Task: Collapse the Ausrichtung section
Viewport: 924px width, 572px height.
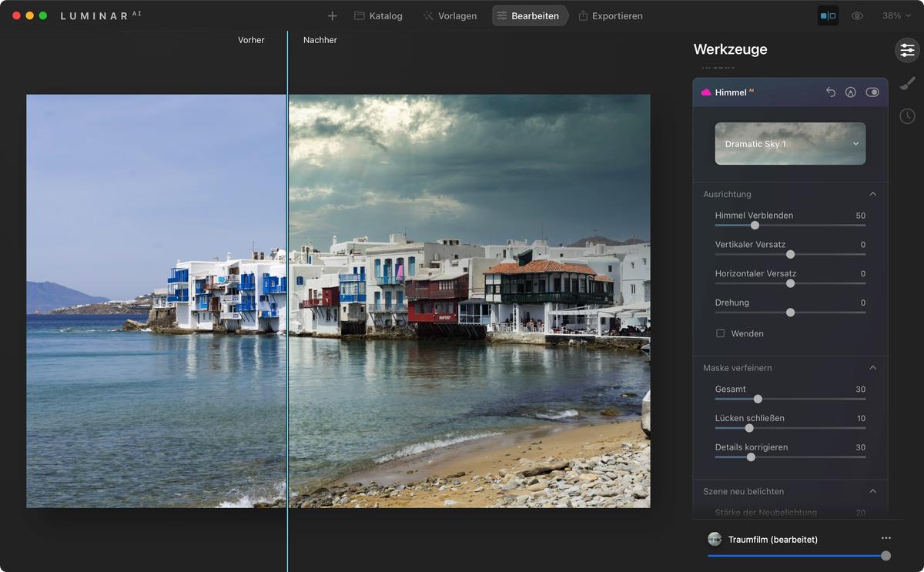Action: tap(872, 194)
